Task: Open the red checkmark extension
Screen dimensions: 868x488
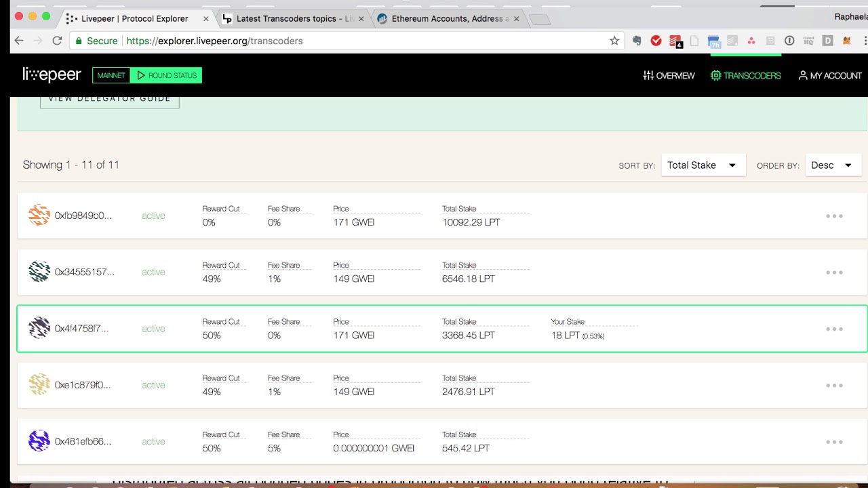Action: pos(656,41)
